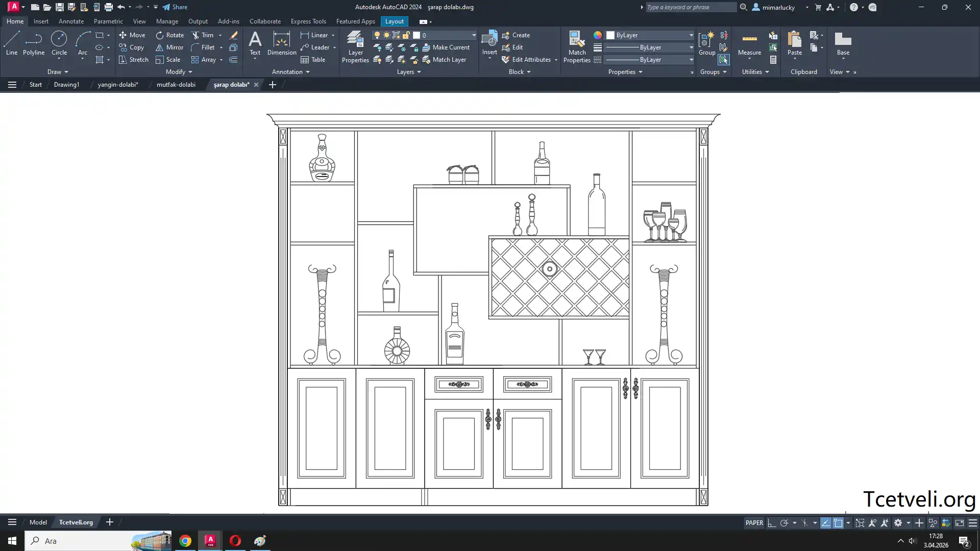This screenshot has height=551, width=980.
Task: Select the Circle tool
Action: (x=59, y=43)
